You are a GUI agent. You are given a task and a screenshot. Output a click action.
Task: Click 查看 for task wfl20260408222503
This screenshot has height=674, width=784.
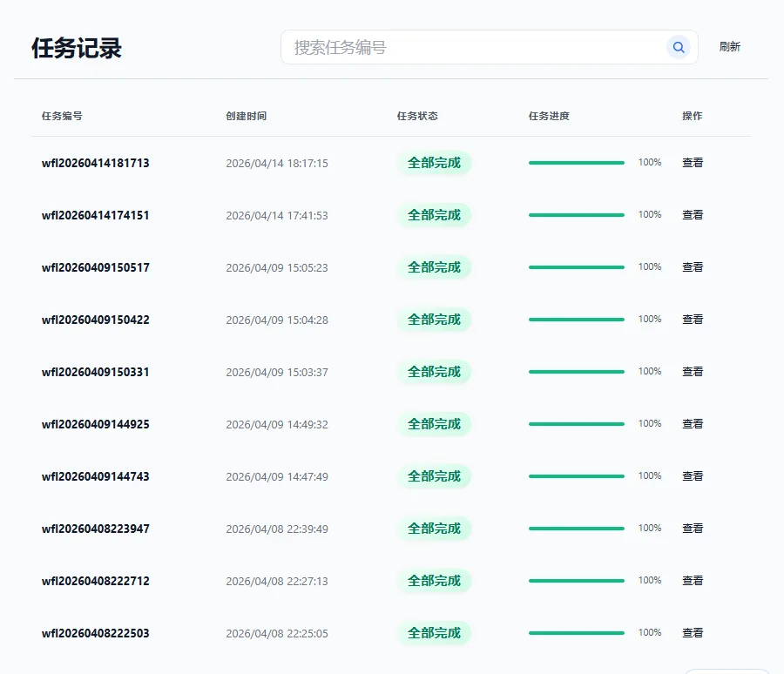[693, 633]
